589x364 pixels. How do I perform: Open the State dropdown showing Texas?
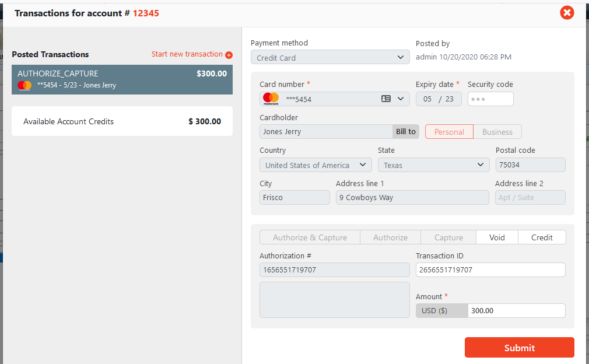pyautogui.click(x=433, y=165)
